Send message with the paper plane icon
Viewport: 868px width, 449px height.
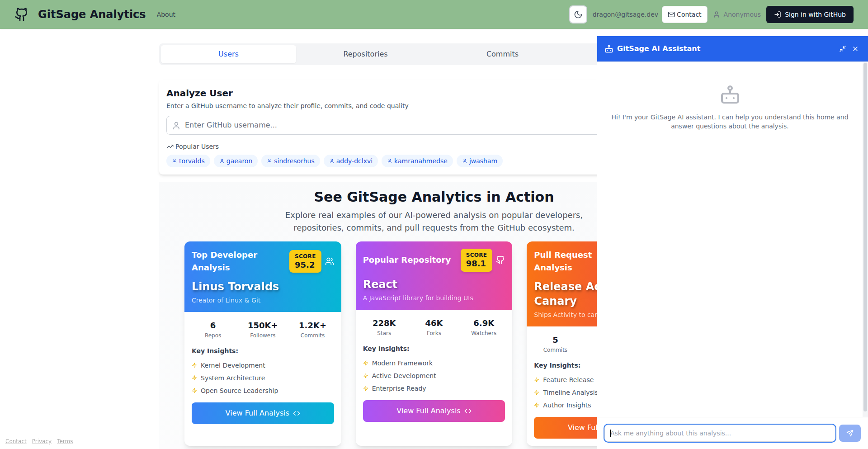pyautogui.click(x=849, y=433)
